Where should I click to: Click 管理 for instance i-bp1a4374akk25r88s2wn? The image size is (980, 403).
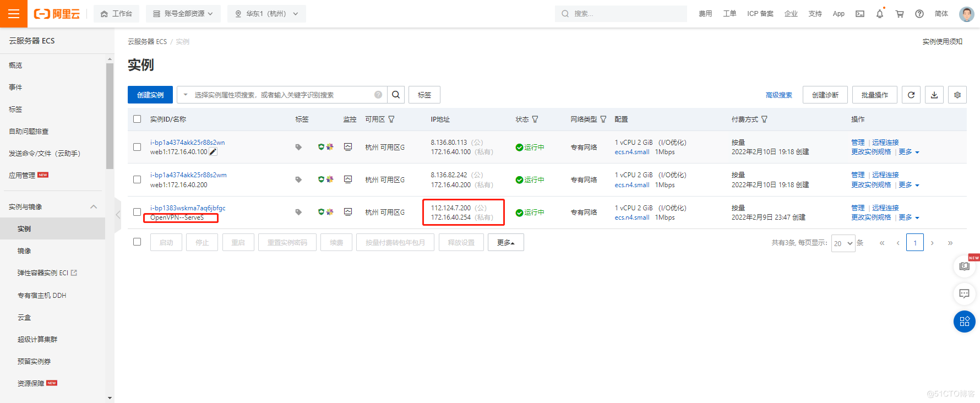858,143
